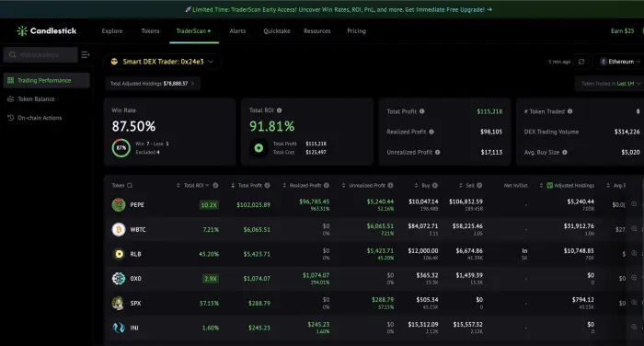Image resolution: width=644 pixels, height=346 pixels.
Task: Click info icon beside Sell column header
Action: point(479,185)
